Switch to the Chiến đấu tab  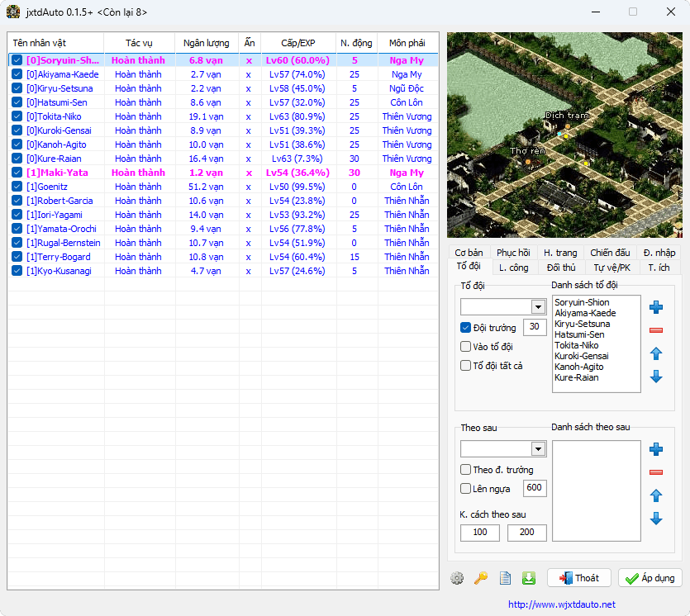(610, 253)
